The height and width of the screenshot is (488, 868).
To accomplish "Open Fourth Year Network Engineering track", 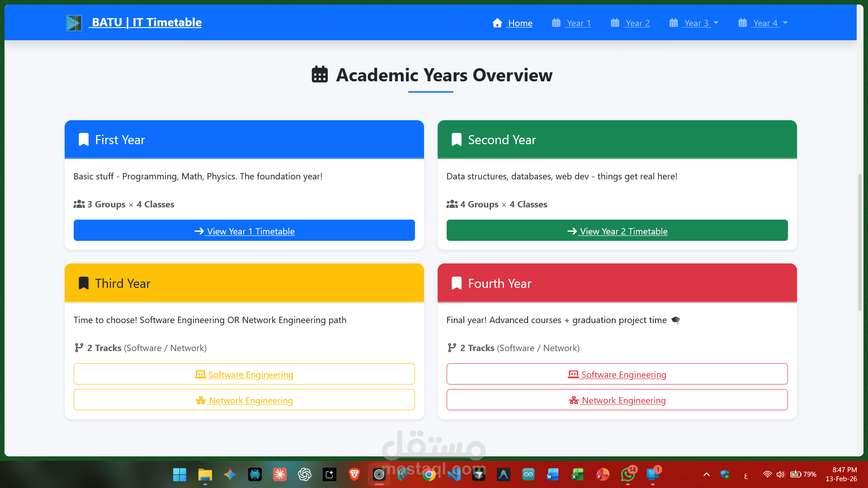I will point(617,400).
